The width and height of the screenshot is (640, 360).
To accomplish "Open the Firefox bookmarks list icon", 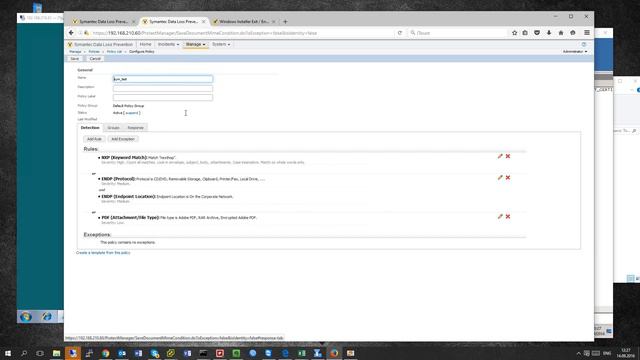I will pyautogui.click(x=525, y=33).
